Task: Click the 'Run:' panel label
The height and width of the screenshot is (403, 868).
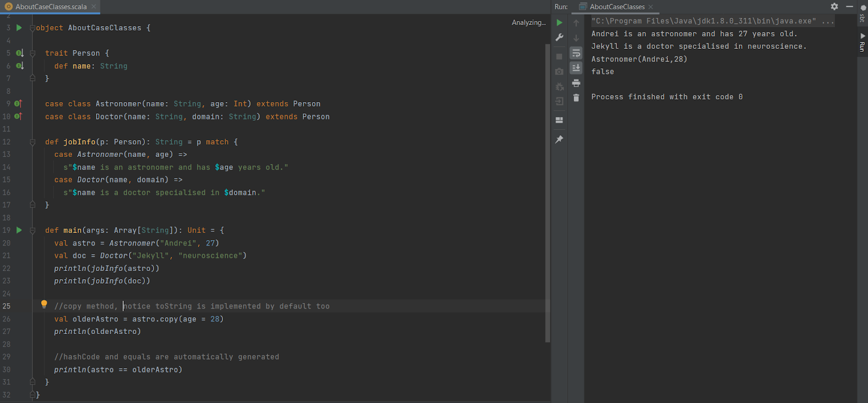Action: point(561,7)
